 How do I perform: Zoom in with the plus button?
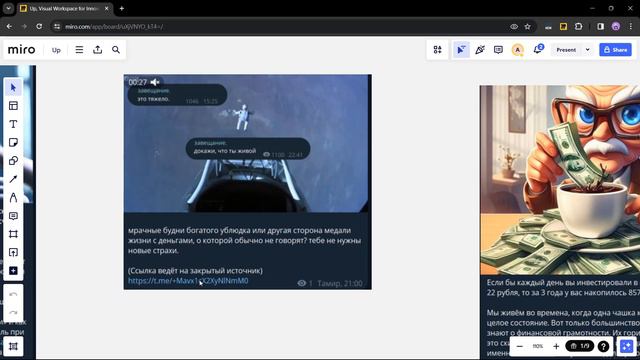click(556, 346)
